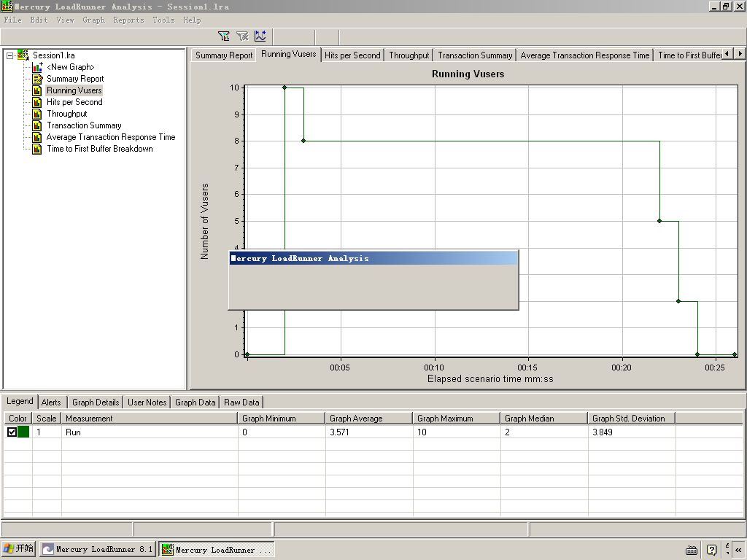The image size is (747, 560).
Task: Click the Graph Average column header
Action: click(x=368, y=418)
